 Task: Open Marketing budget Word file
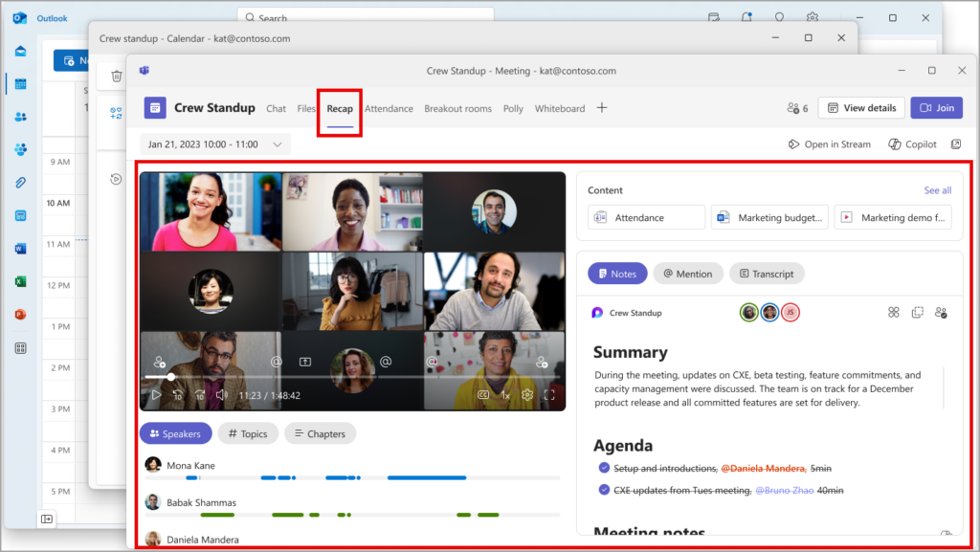769,217
